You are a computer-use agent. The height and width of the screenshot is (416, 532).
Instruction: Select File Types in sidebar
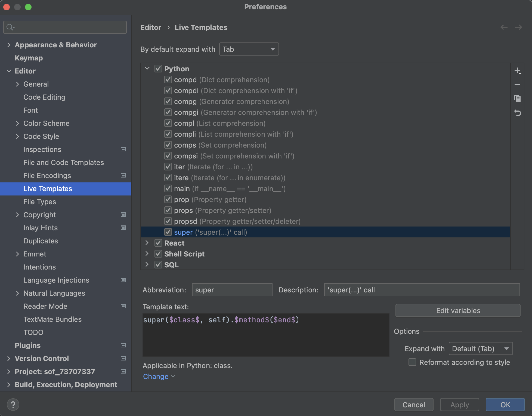(40, 202)
